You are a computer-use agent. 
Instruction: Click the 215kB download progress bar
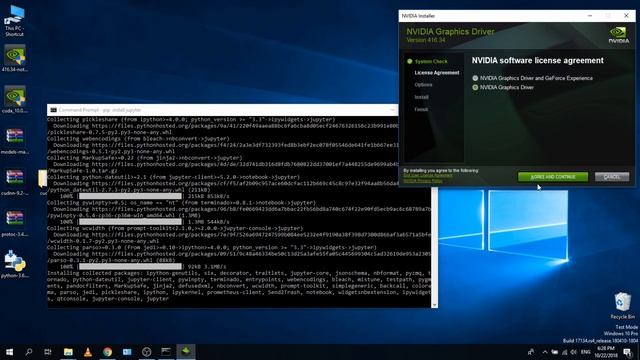click(x=130, y=196)
